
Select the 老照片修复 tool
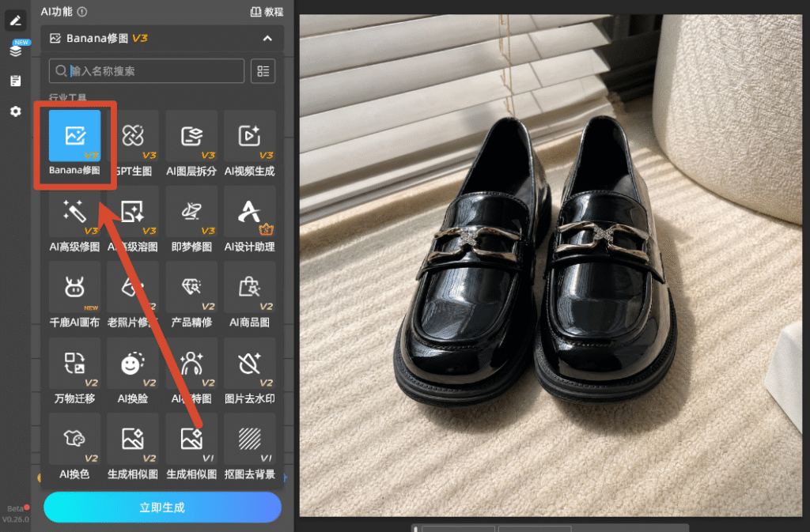pos(133,287)
